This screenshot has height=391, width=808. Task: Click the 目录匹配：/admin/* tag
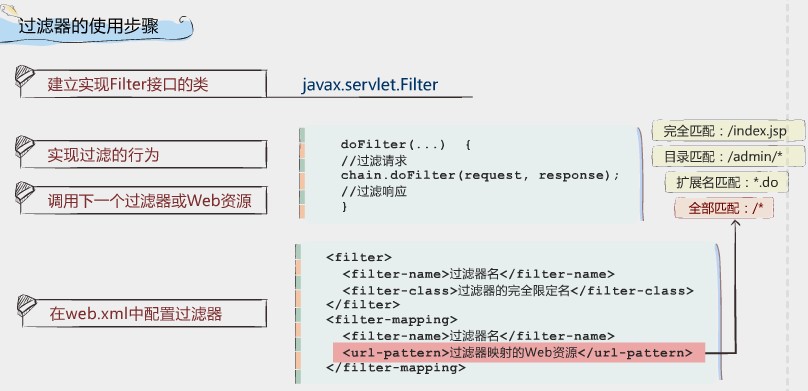pos(728,157)
